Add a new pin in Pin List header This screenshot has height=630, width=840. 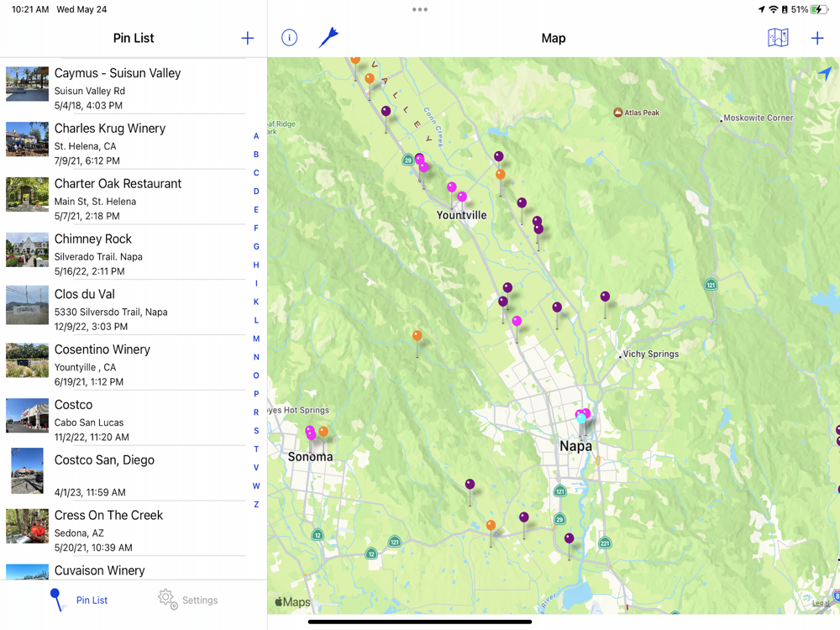click(247, 38)
